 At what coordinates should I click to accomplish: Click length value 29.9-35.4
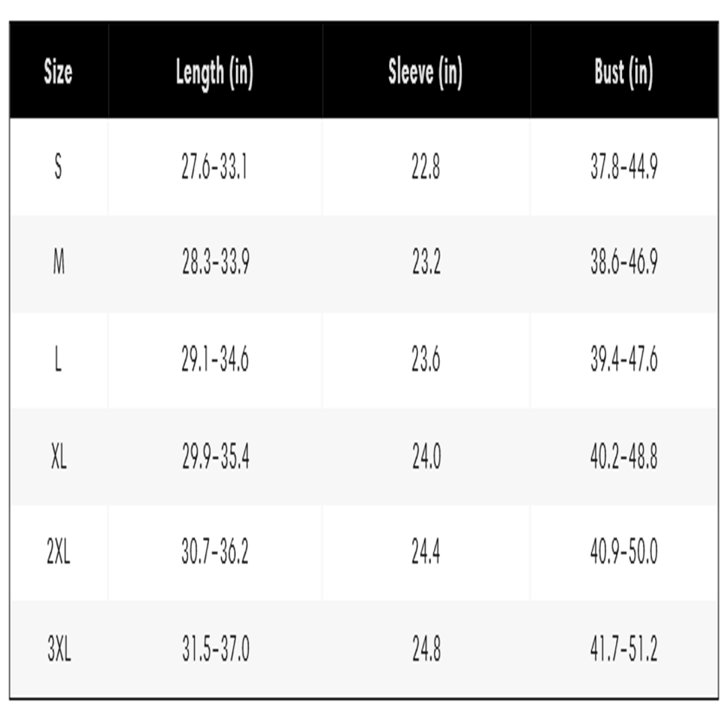216,456
